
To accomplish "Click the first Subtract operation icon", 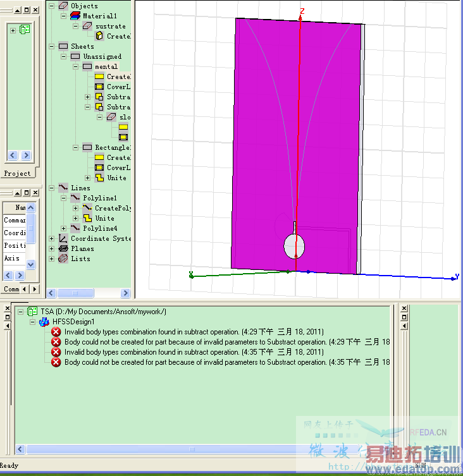I will [99, 97].
